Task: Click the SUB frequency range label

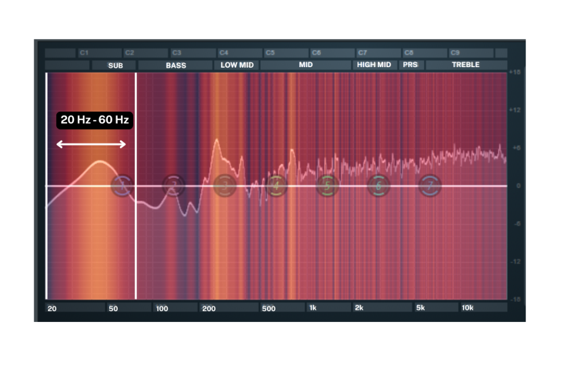Action: pos(115,65)
